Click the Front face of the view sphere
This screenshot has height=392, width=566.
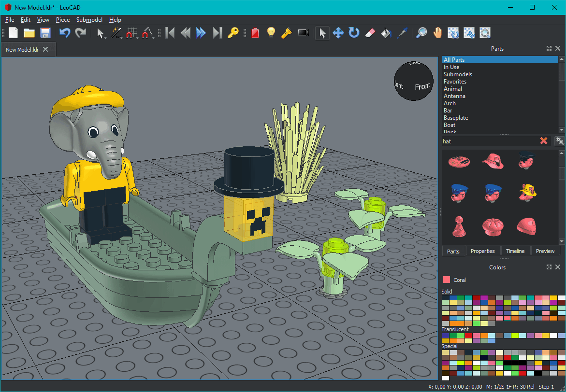pos(422,86)
